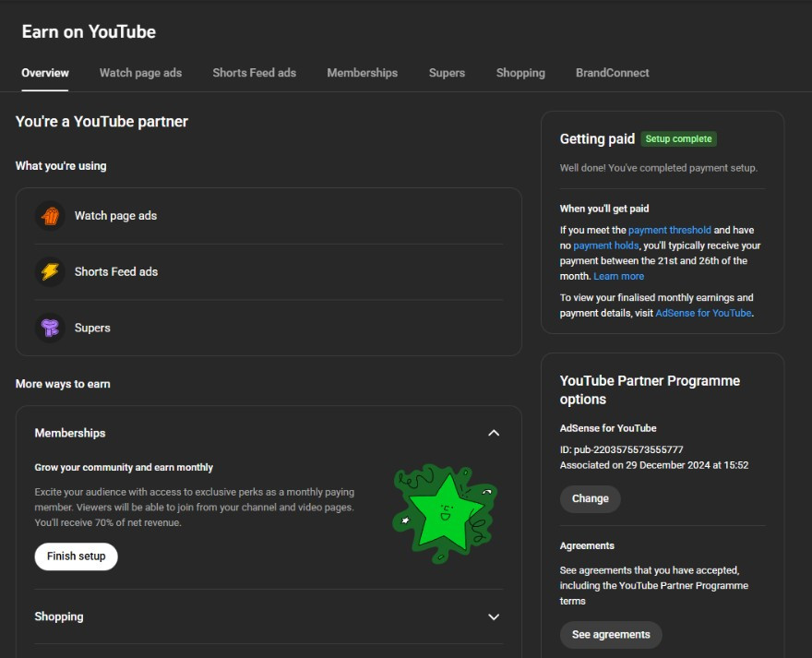812x658 pixels.
Task: Switch to the BrandConnect tab
Action: click(x=612, y=73)
